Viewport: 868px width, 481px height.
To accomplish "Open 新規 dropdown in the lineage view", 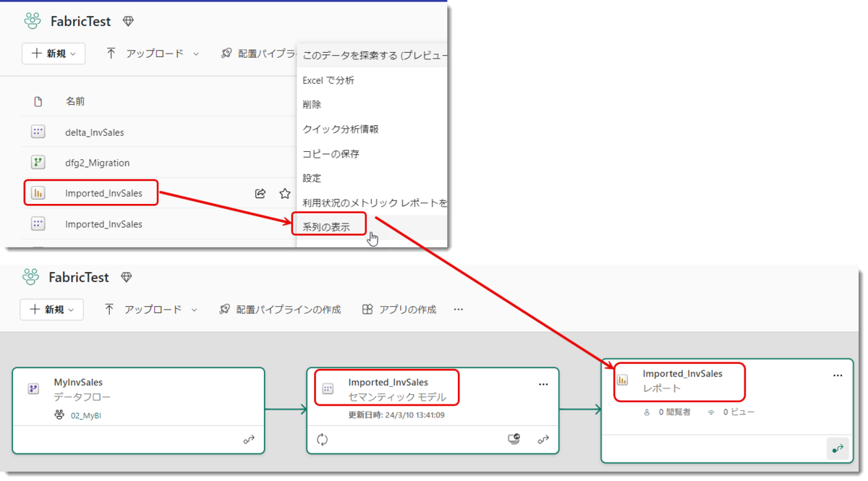I will [51, 310].
